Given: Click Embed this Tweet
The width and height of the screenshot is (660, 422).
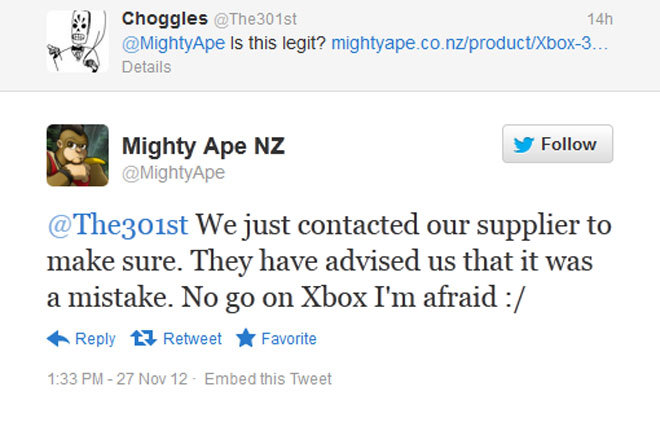Looking at the screenshot, I should 268,379.
